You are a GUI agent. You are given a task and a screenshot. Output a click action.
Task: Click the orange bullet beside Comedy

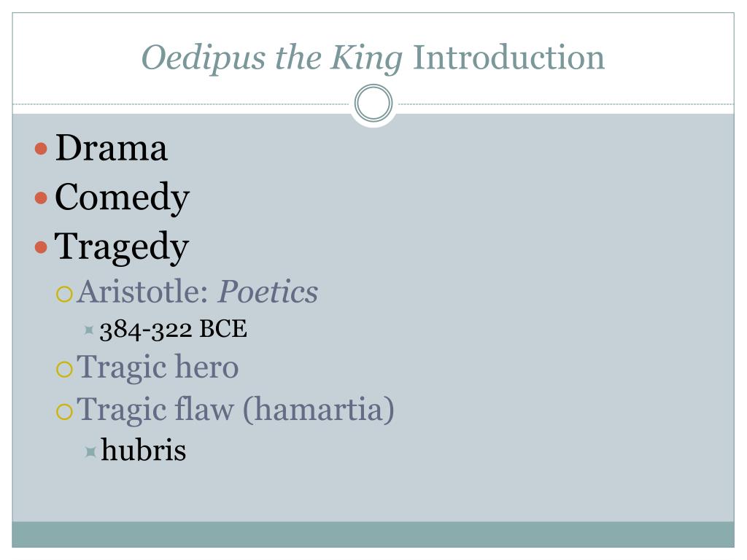click(41, 198)
